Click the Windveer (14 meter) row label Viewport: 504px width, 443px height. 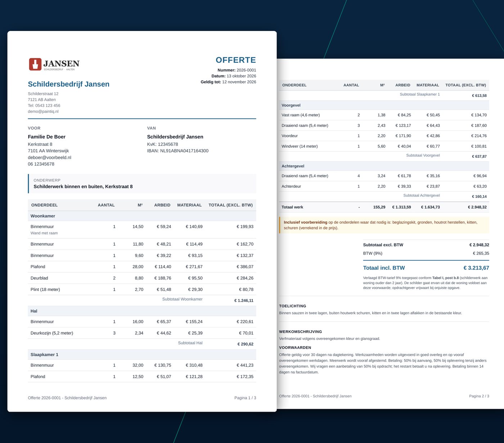(x=300, y=146)
